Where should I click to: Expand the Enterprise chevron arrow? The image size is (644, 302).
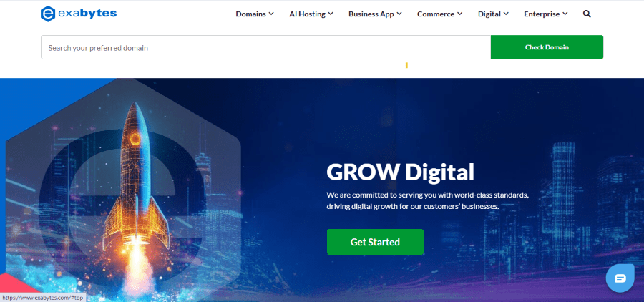(x=565, y=14)
